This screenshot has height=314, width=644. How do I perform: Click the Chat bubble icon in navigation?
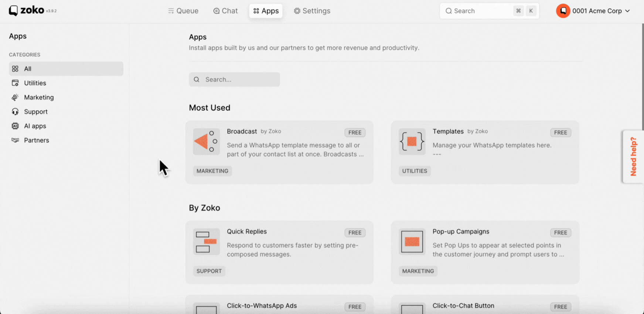pyautogui.click(x=216, y=11)
